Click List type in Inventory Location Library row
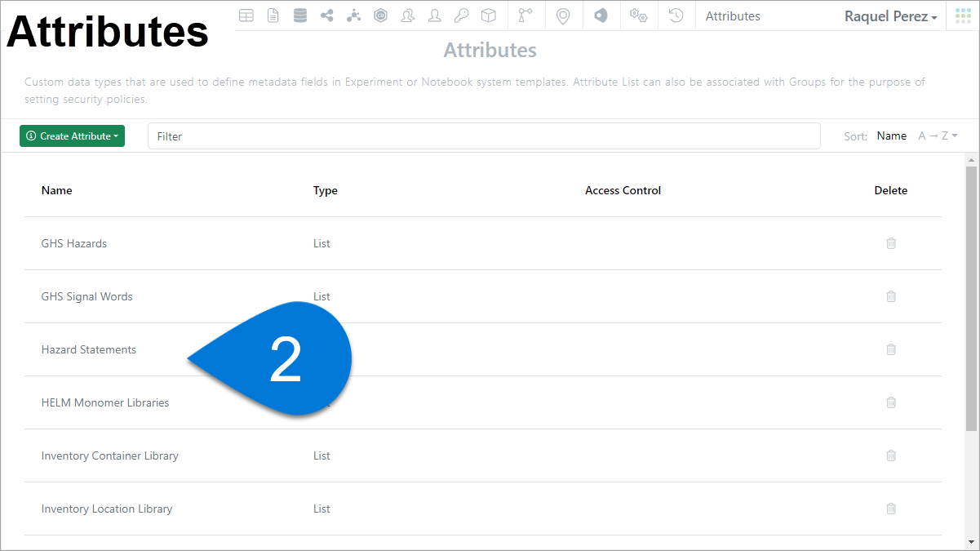 321,509
